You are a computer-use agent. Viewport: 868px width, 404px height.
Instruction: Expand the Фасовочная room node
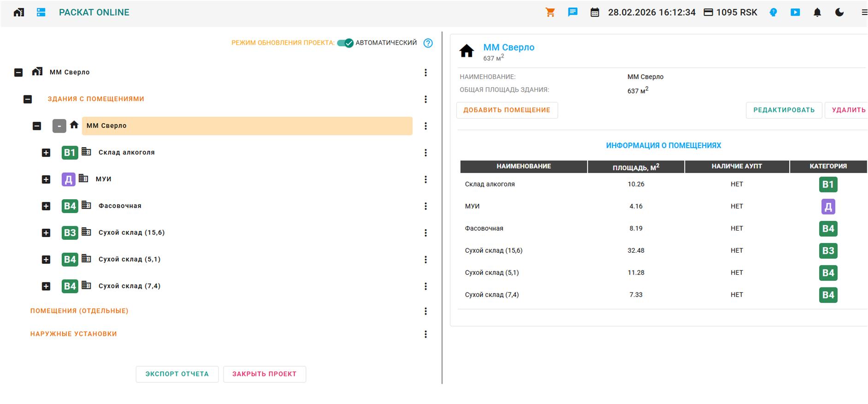(46, 206)
